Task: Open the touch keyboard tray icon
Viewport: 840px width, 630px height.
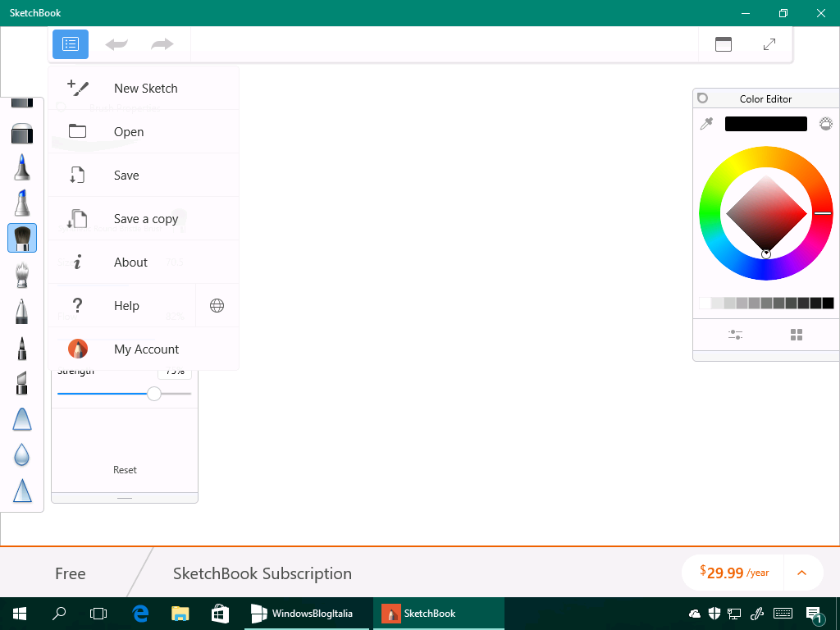Action: tap(783, 614)
